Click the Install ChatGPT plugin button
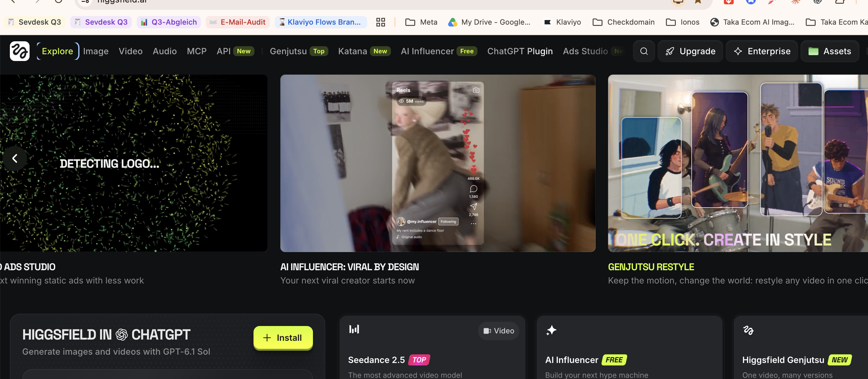 pos(283,337)
